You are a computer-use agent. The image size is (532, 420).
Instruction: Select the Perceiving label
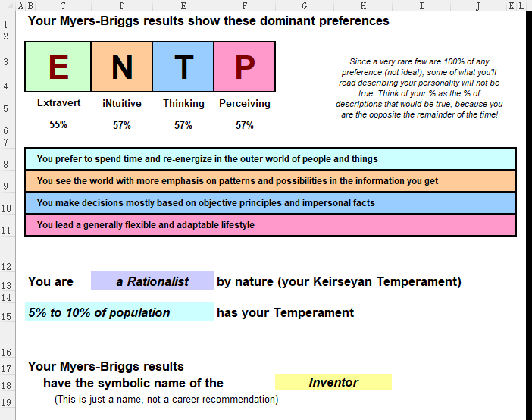coord(245,103)
